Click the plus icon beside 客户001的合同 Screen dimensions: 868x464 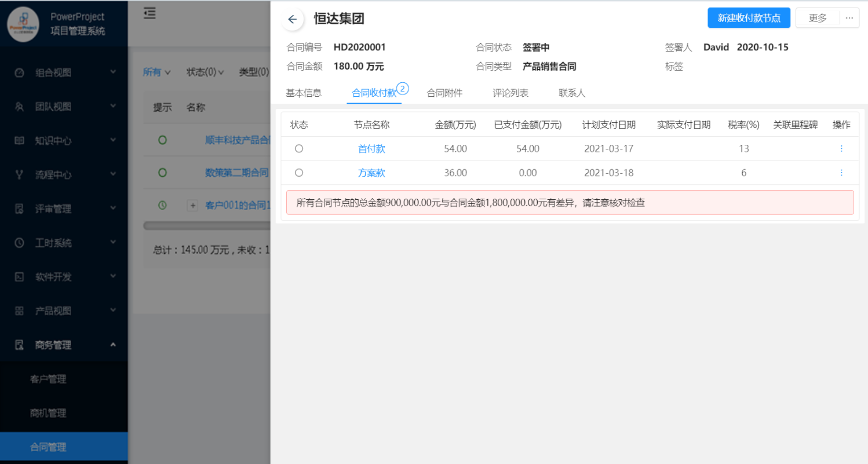pos(193,205)
